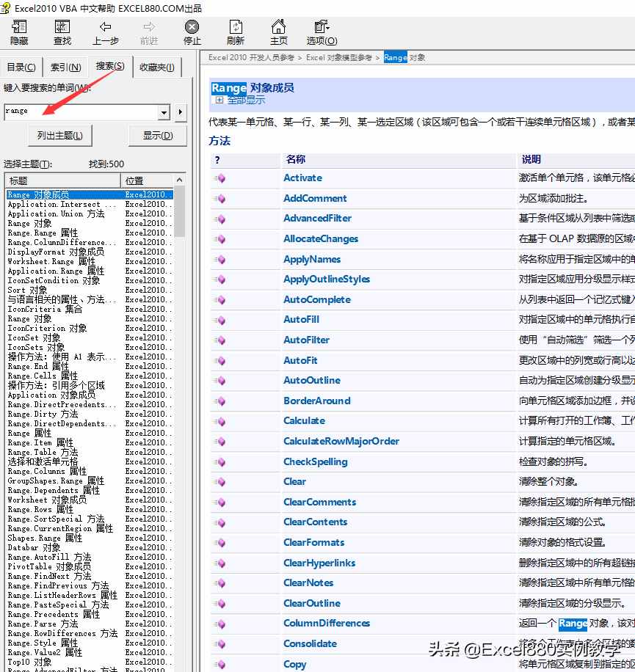Open breadcrumb link Excel 对象模型参考
Screen dimensions: 635x672
pos(339,57)
